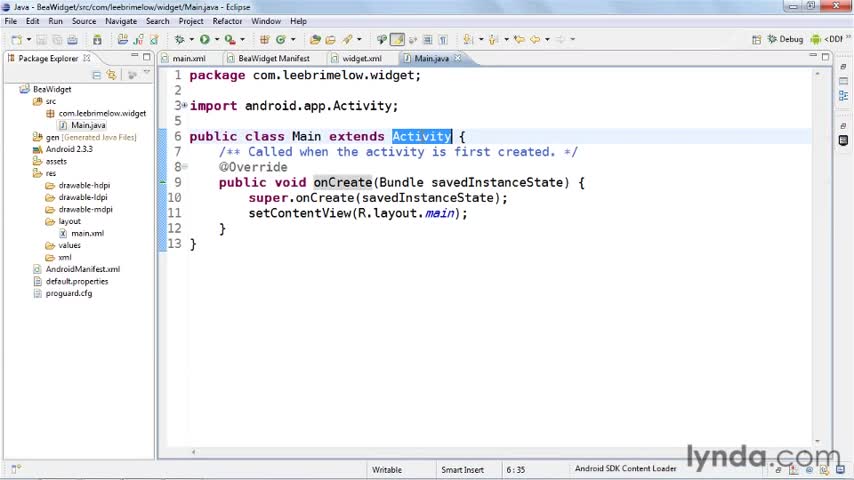Click the green Run button
Image resolution: width=854 pixels, height=480 pixels.
click(205, 39)
